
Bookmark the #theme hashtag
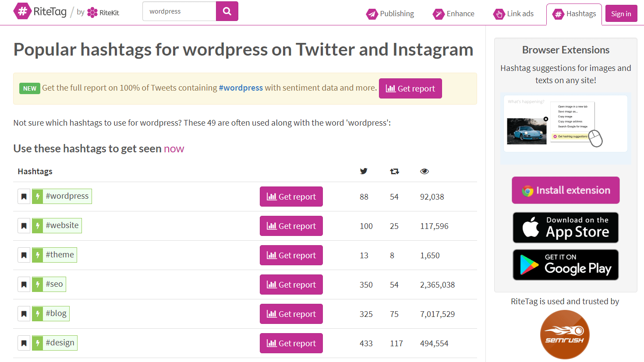click(24, 255)
